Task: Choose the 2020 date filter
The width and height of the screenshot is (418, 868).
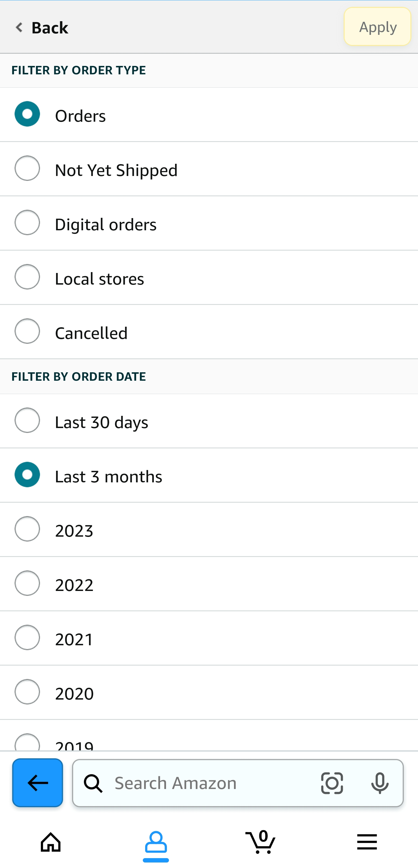Action: (x=27, y=692)
